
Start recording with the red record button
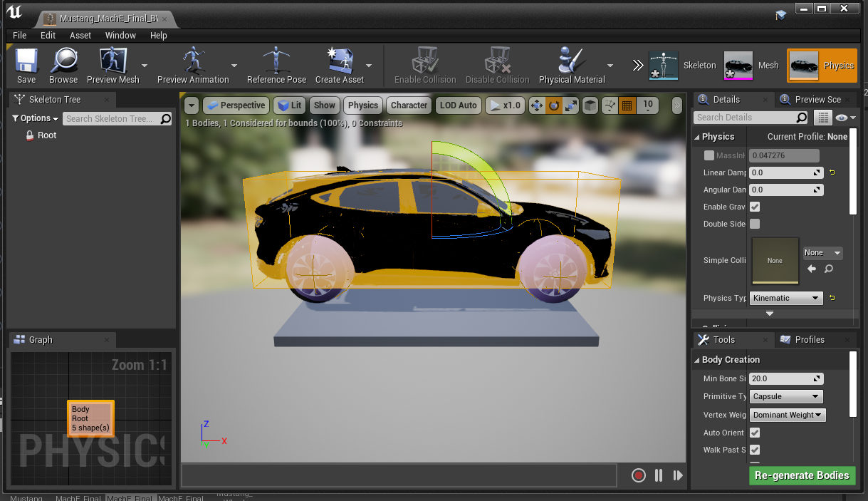pyautogui.click(x=639, y=475)
